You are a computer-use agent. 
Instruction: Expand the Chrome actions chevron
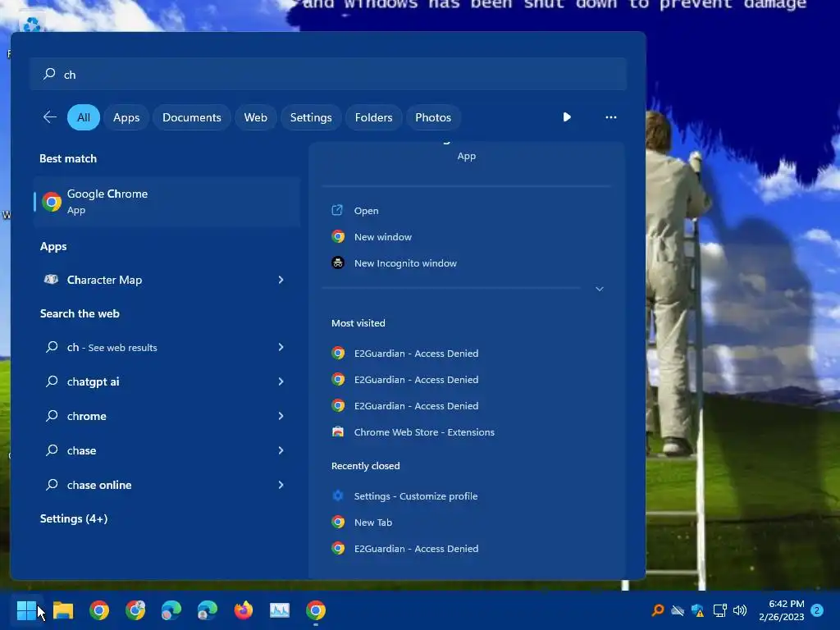click(x=600, y=289)
